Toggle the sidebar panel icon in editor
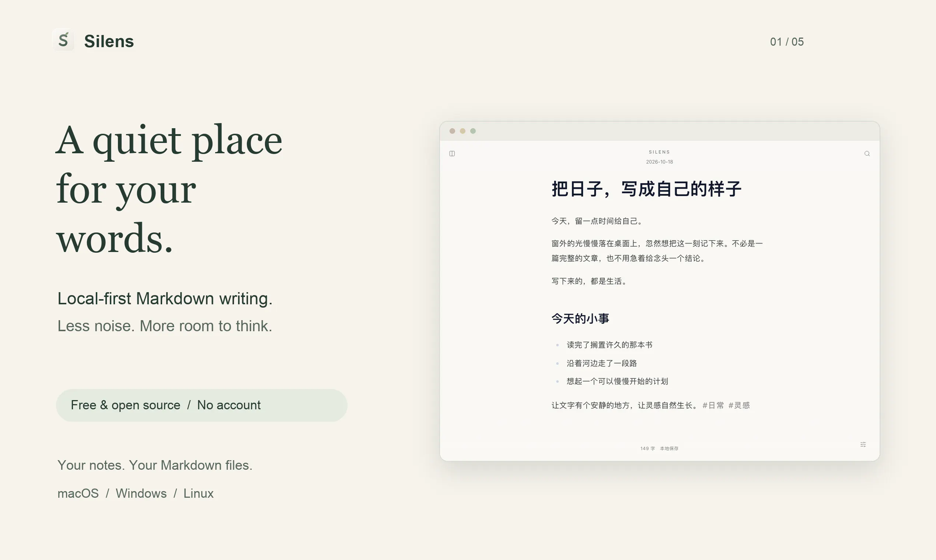Image resolution: width=936 pixels, height=560 pixels. pos(452,154)
